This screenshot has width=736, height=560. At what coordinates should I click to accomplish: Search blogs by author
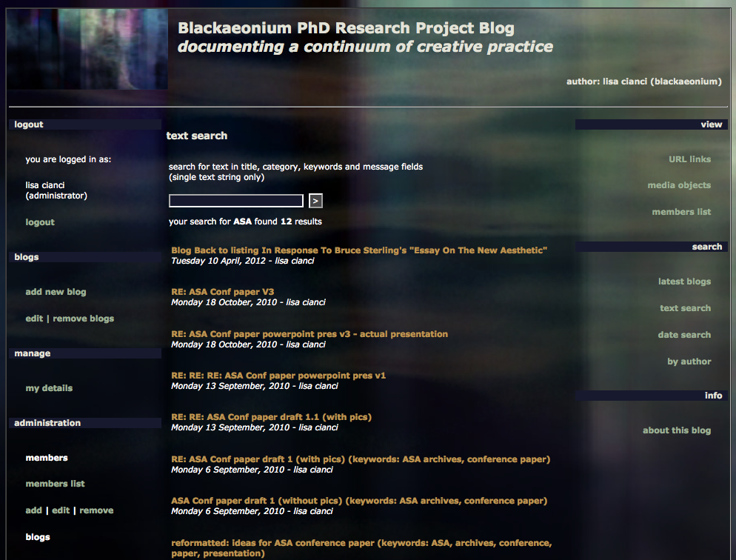pos(689,361)
